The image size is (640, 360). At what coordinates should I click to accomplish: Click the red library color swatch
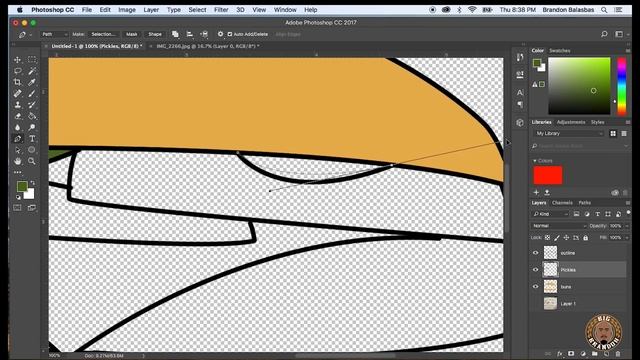point(548,175)
